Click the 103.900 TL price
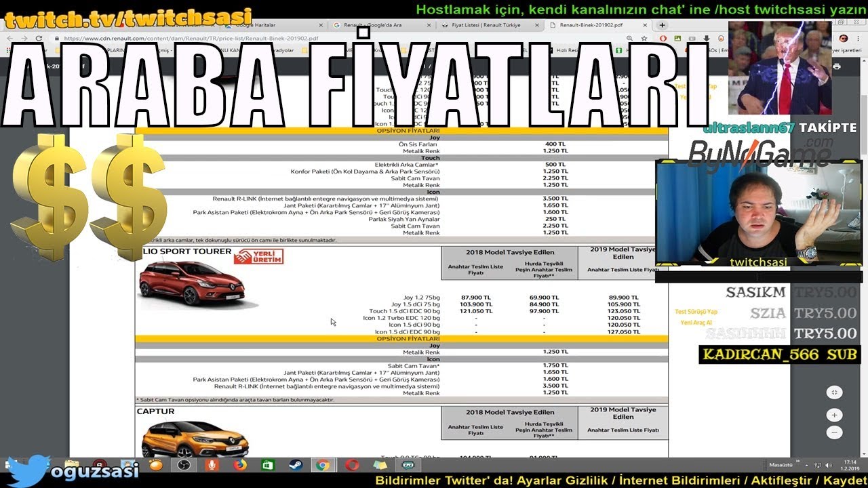Viewport: 868px width, 488px height. tap(475, 304)
